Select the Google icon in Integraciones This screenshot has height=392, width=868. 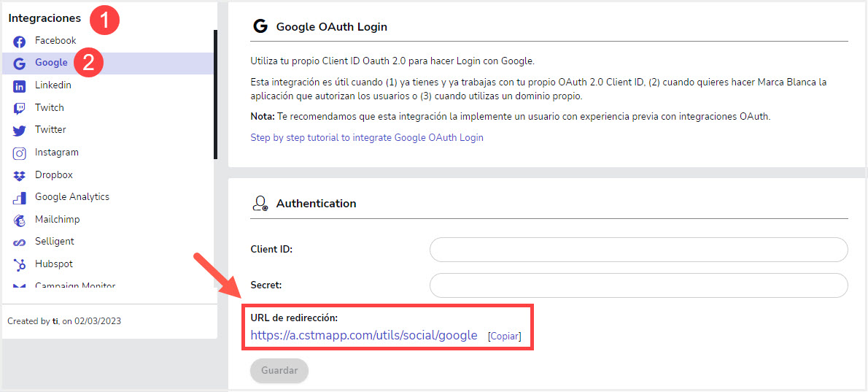(x=20, y=64)
